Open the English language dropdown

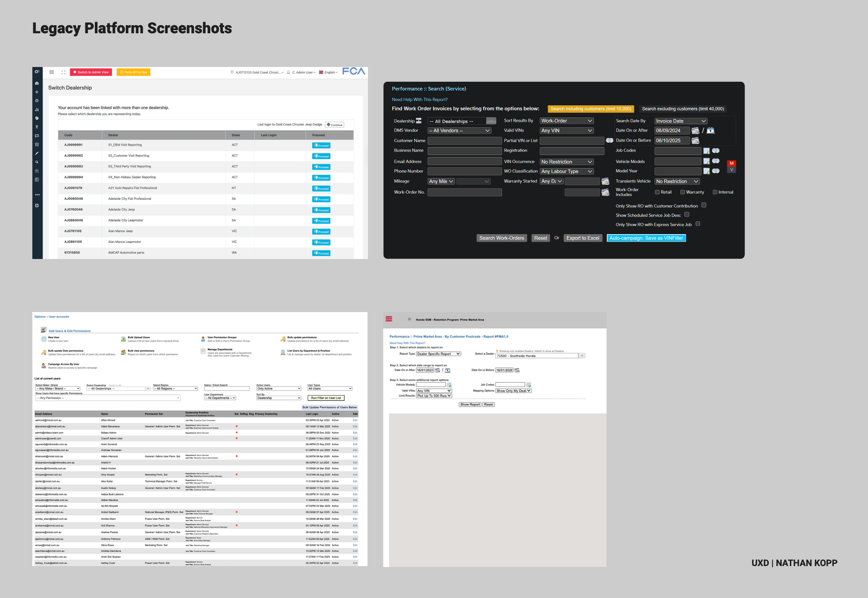[328, 72]
